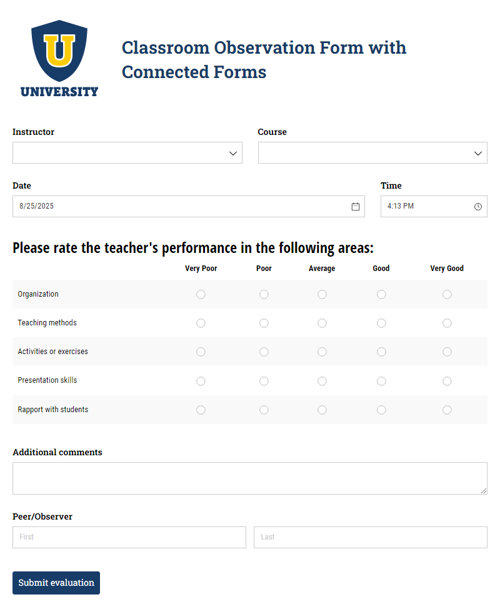Select Poor for Teaching methods
This screenshot has height=607, width=500.
coord(264,323)
